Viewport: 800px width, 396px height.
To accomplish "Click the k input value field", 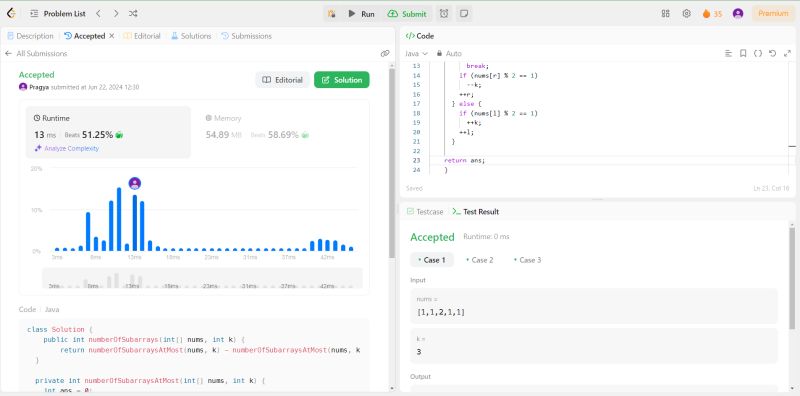I will [x=594, y=346].
